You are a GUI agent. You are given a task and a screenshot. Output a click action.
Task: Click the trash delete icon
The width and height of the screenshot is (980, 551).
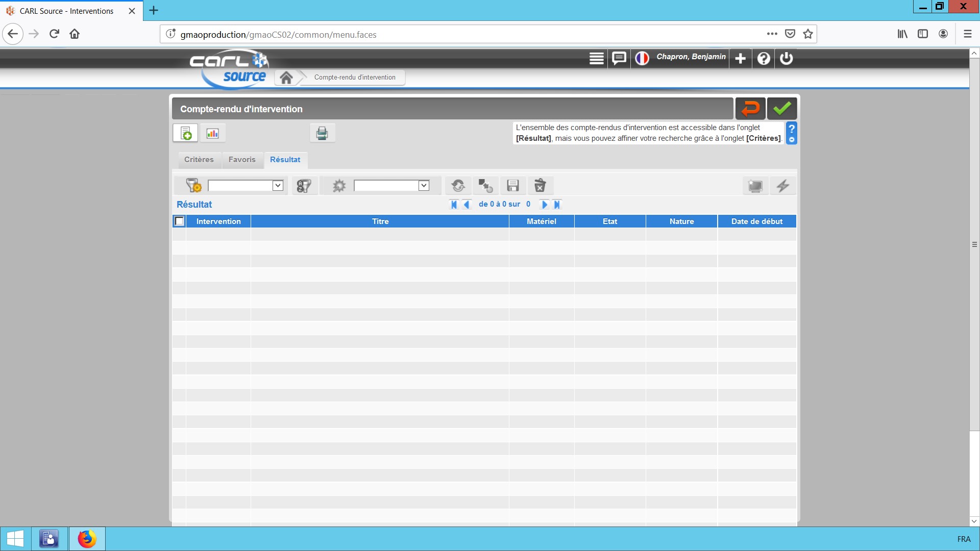[x=540, y=186]
